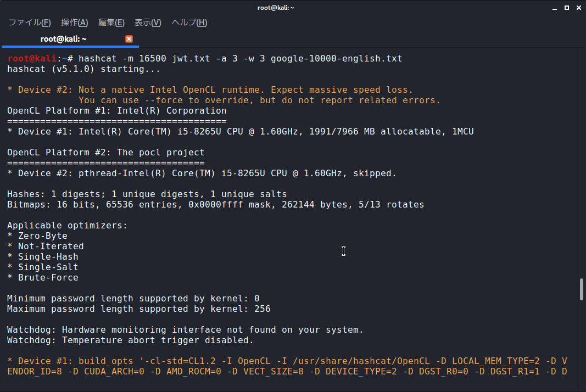This screenshot has width=586, height=392.
Task: Click the 'ENDOR_ID=8 -D CUDA_ARCH=0' line
Action: pos(287,372)
